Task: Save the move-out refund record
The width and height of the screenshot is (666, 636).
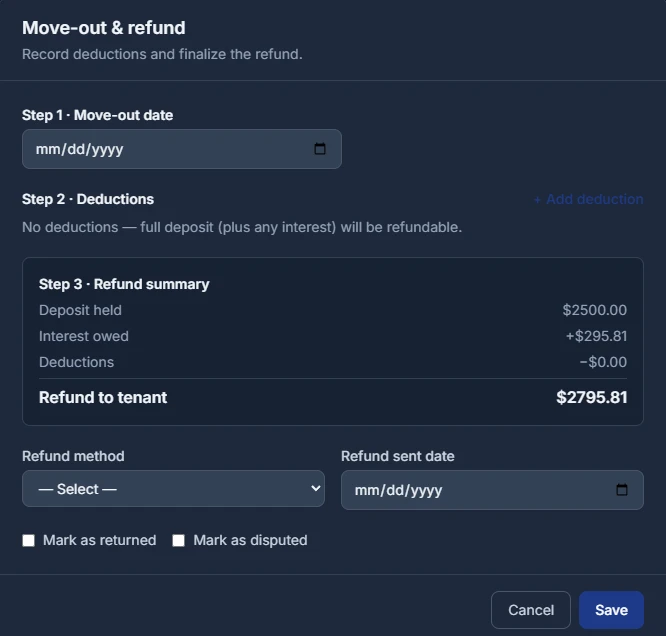Action: pos(611,610)
